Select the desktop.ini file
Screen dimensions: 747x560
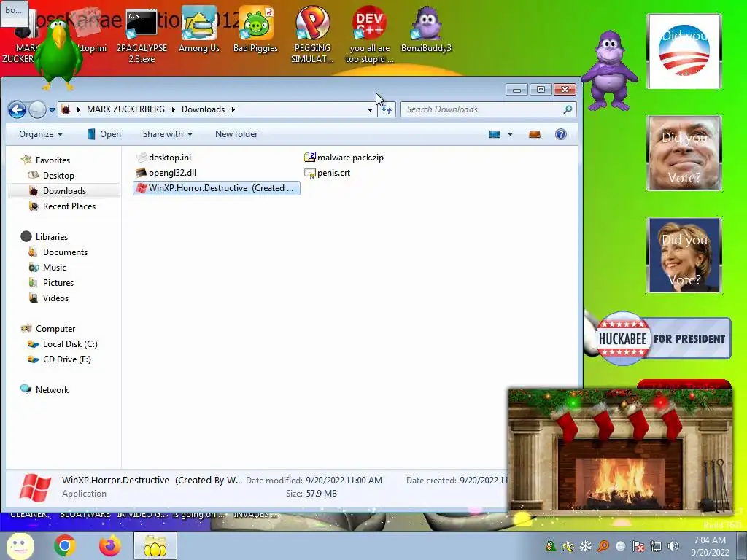[164, 157]
